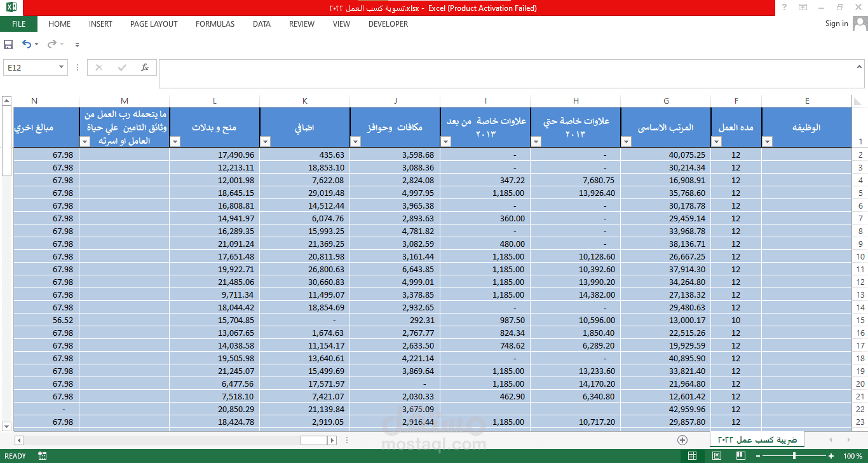
Task: Open the FILE tab
Action: 19,24
